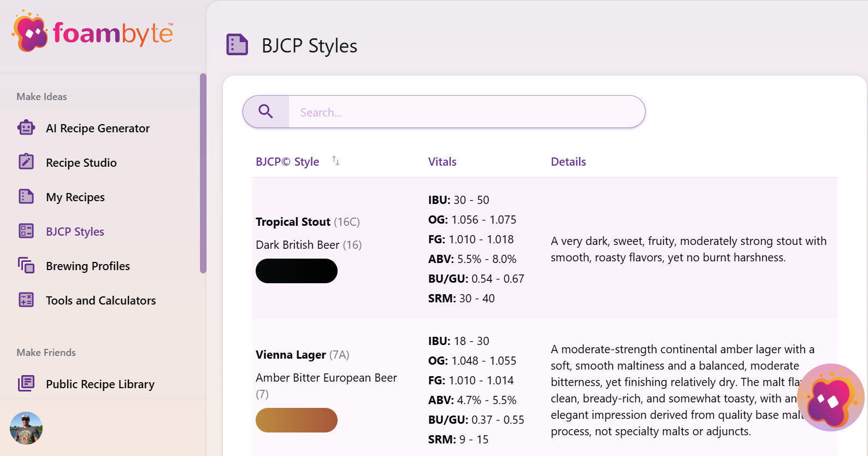Click the black Tropical Stout color swatch
The width and height of the screenshot is (868, 456).
(297, 271)
